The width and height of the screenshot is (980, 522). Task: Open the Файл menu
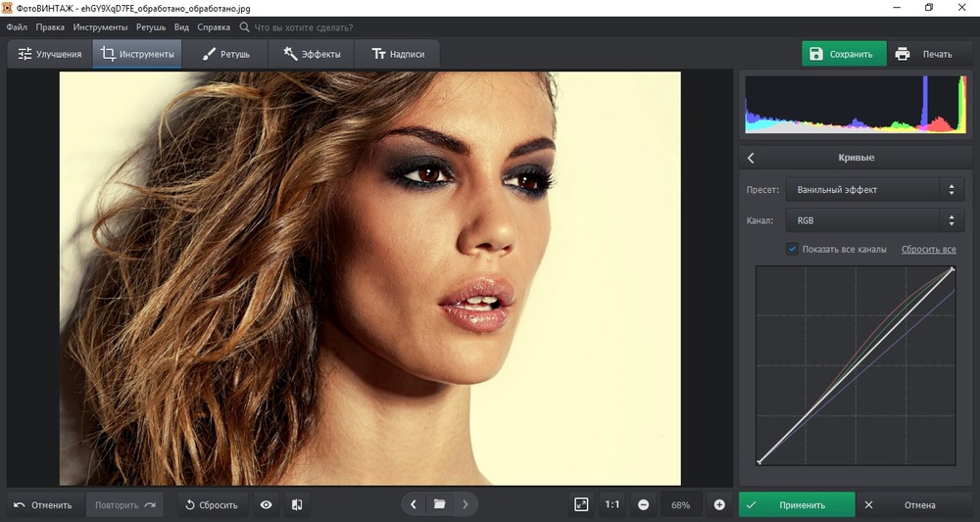[x=17, y=27]
